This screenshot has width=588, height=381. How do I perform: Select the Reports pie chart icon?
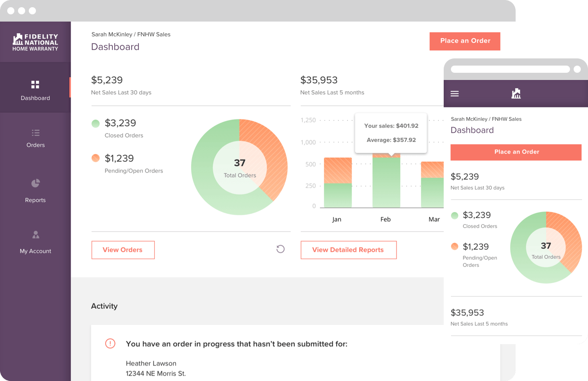click(x=36, y=183)
